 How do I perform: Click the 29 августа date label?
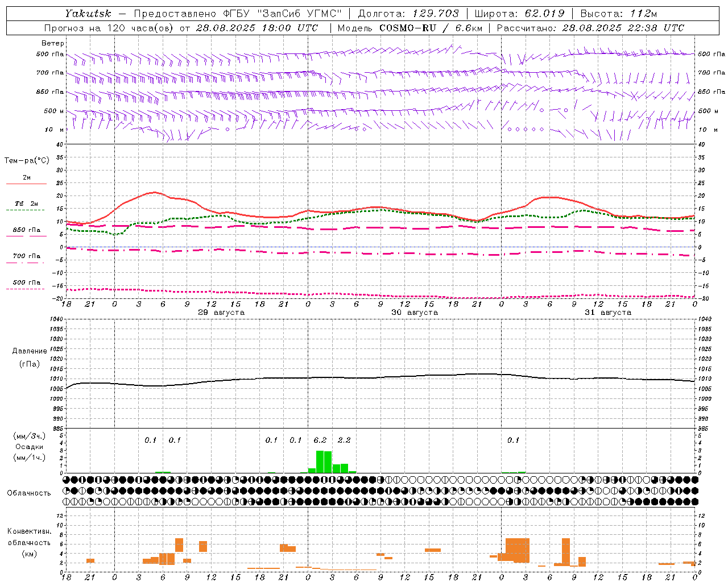(221, 313)
